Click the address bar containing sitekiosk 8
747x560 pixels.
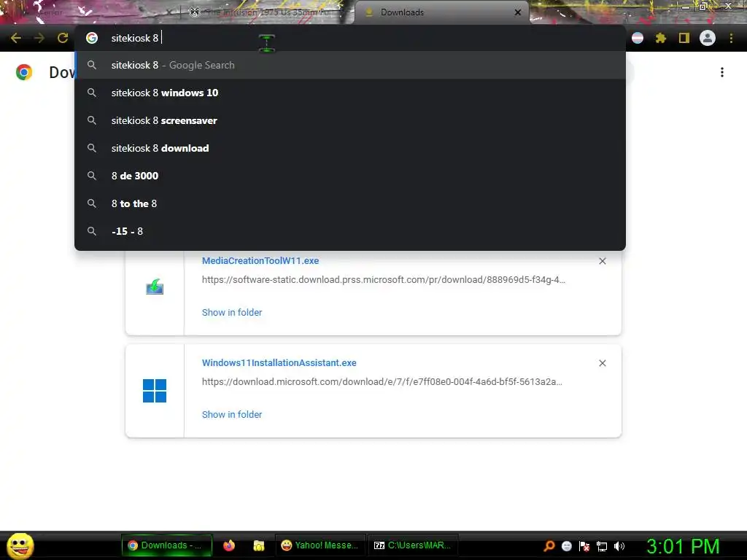pos(350,38)
